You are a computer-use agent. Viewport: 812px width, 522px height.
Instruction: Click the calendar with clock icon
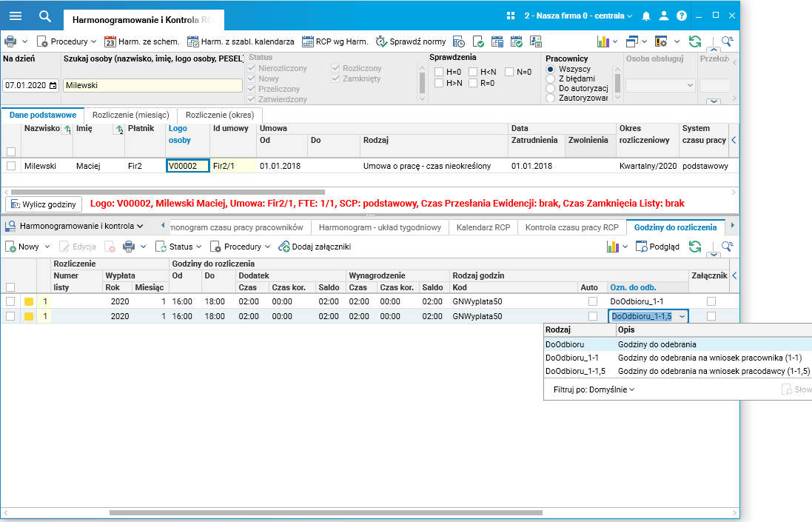(459, 41)
